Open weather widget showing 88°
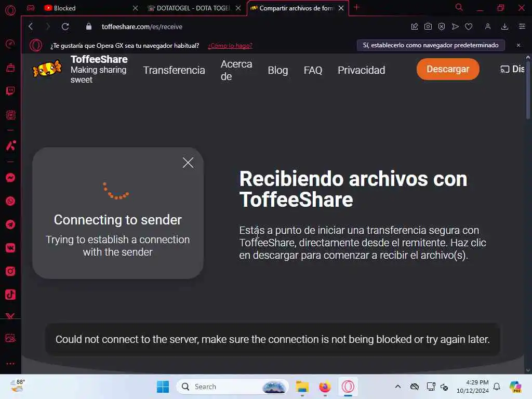 (x=17, y=386)
